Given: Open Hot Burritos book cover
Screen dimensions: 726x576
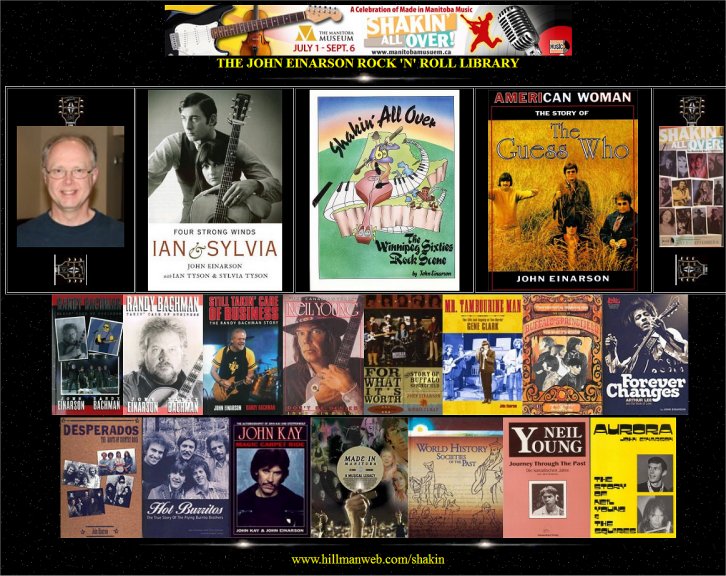Looking at the screenshot, I should (x=186, y=477).
